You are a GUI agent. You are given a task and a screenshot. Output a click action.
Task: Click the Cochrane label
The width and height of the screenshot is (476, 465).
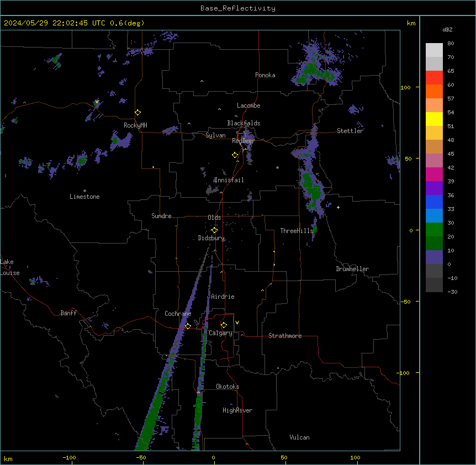pos(178,314)
